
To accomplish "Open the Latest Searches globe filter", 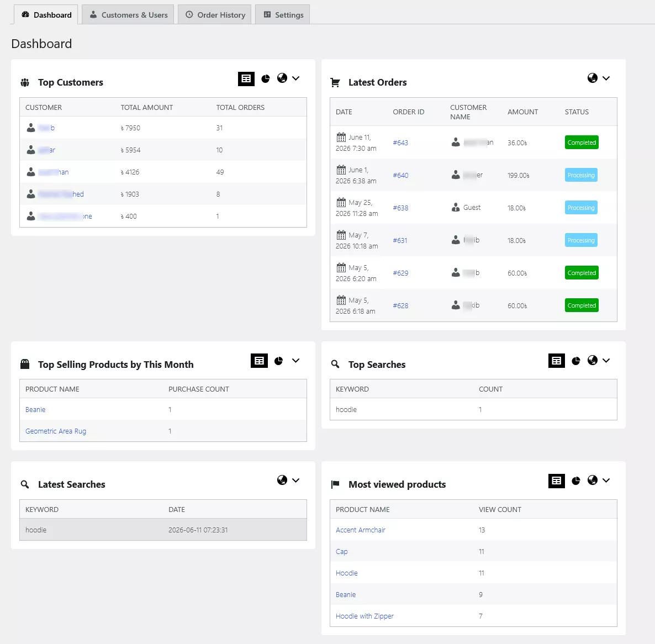I will (282, 480).
